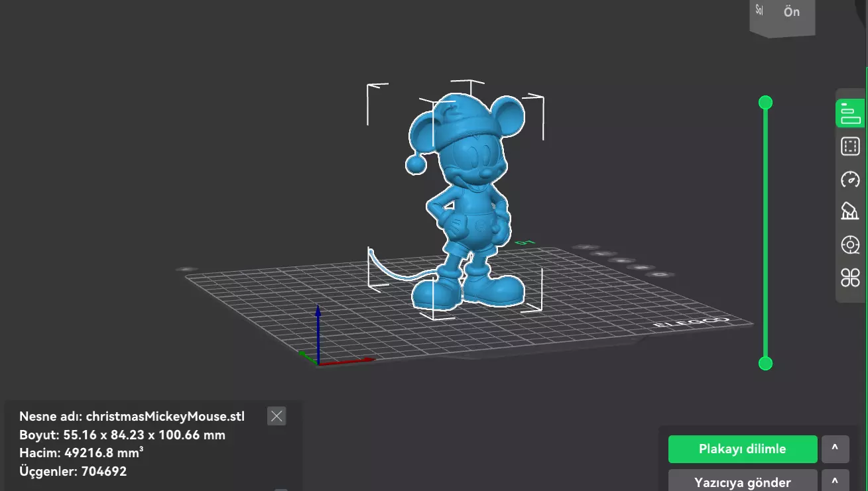
Task: Select the active green layers icon in sidebar
Action: pos(850,113)
